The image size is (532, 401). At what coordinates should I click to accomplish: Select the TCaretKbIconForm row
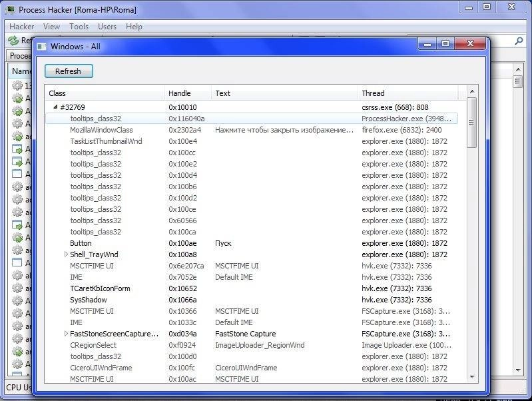pos(252,288)
